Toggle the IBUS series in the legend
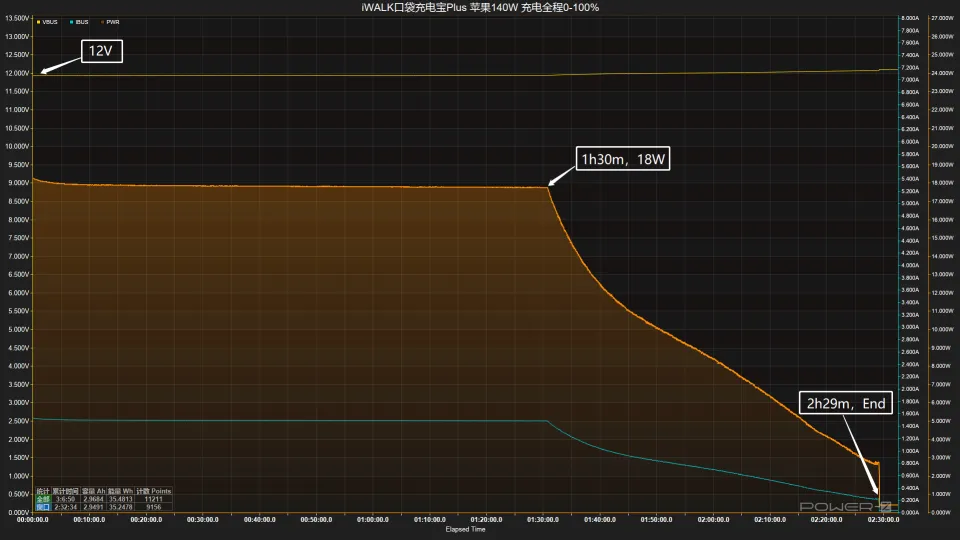Image resolution: width=960 pixels, height=540 pixels. coord(81,21)
